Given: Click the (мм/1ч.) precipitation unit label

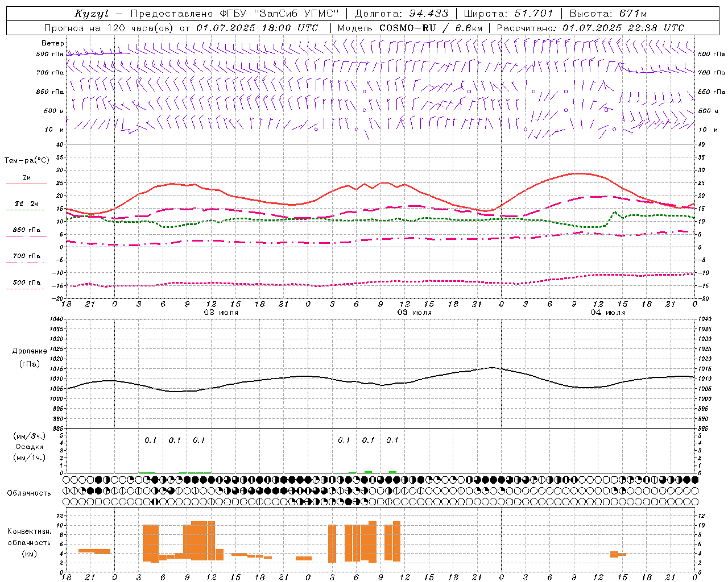Looking at the screenshot, I should (x=30, y=458).
